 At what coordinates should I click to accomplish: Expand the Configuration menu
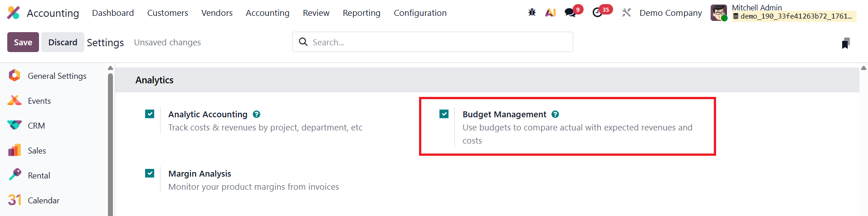pos(420,13)
